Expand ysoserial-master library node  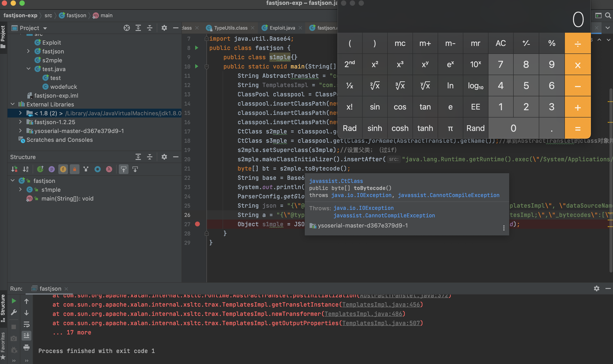coord(21,131)
